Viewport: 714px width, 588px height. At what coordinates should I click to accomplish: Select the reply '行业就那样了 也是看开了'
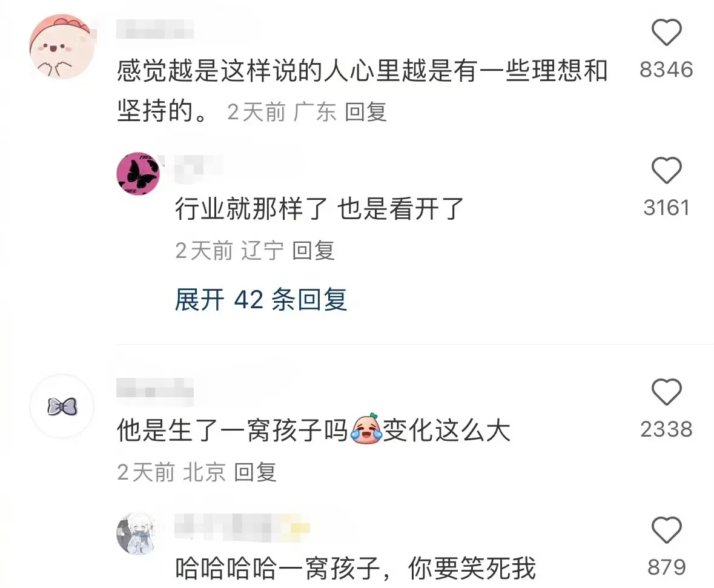(319, 208)
